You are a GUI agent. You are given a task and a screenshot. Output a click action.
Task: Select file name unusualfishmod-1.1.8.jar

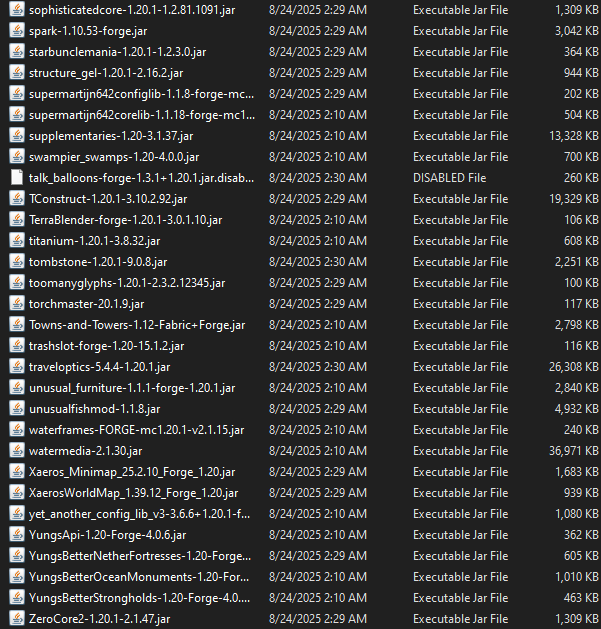[x=95, y=409]
